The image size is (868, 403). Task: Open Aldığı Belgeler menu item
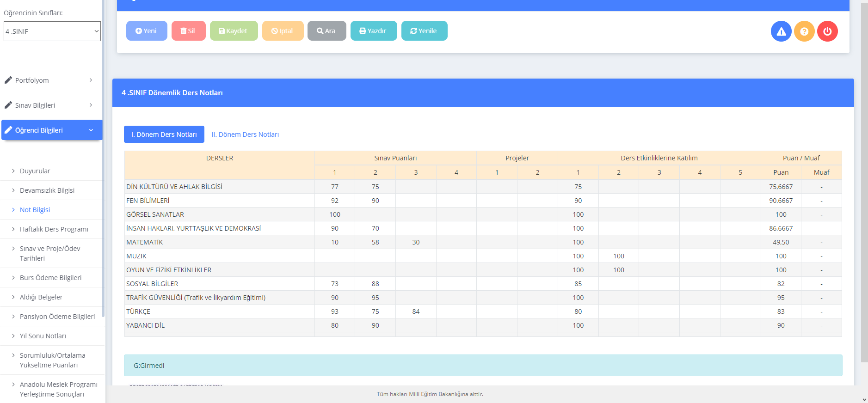[x=41, y=297]
